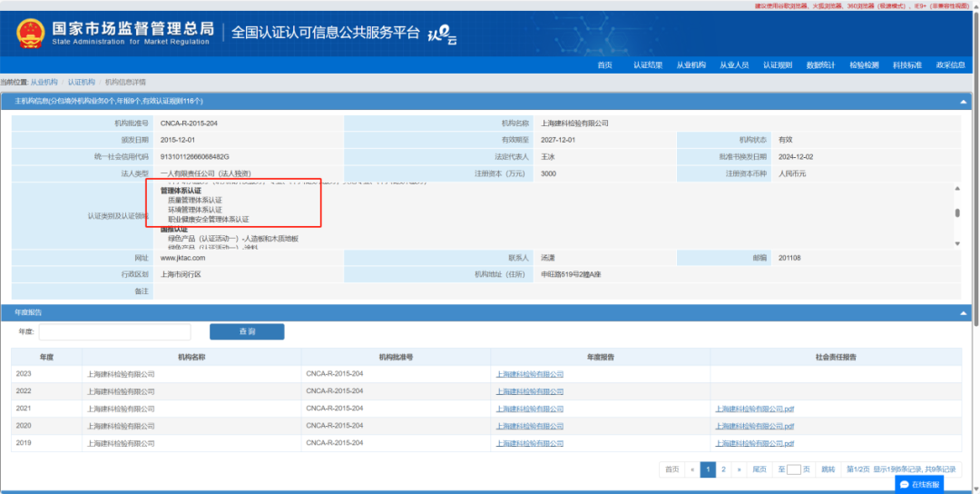This screenshot has width=980, height=494.
Task: Open the 2021 annual report link
Action: coord(529,409)
